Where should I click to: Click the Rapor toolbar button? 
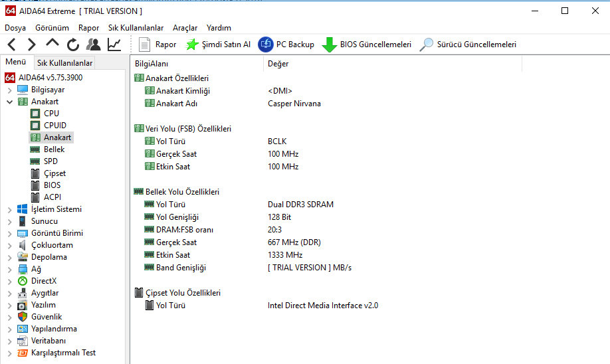(x=157, y=45)
